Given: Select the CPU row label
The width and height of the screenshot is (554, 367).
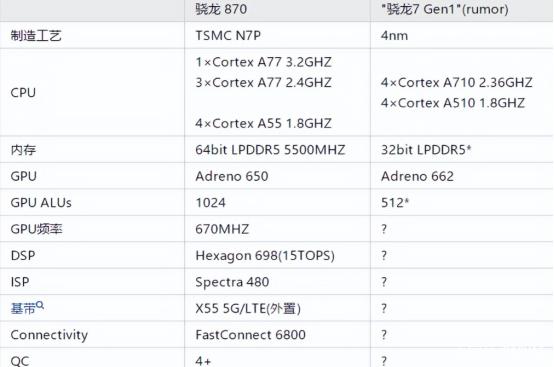Looking at the screenshot, I should 23,93.
